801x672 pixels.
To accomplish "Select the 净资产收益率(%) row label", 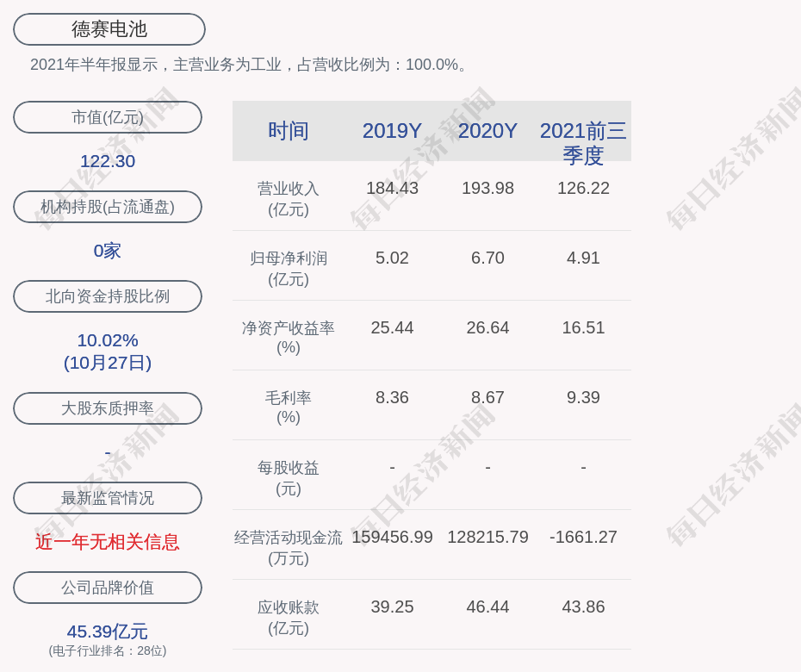I will pos(288,338).
